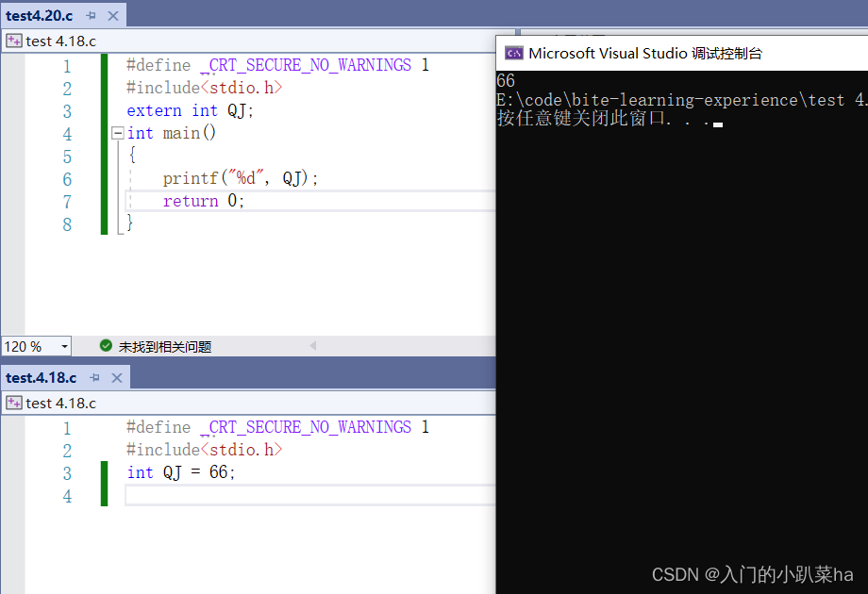Viewport: 868px width, 594px height.
Task: Open the 120% zoom level dropdown
Action: click(63, 345)
